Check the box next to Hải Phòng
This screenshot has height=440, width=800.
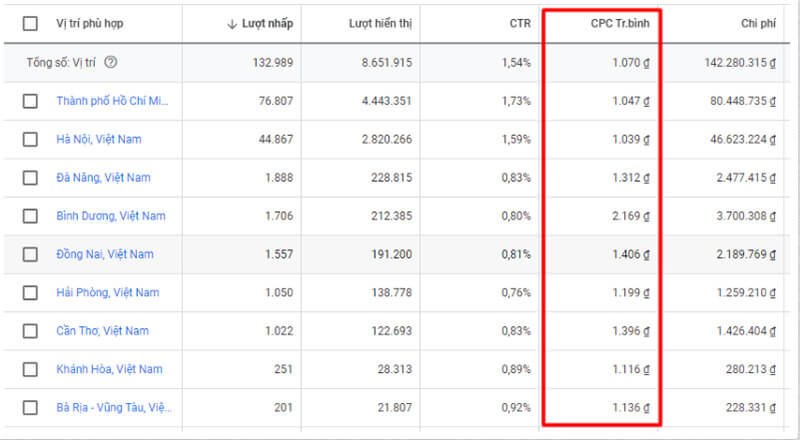30,293
